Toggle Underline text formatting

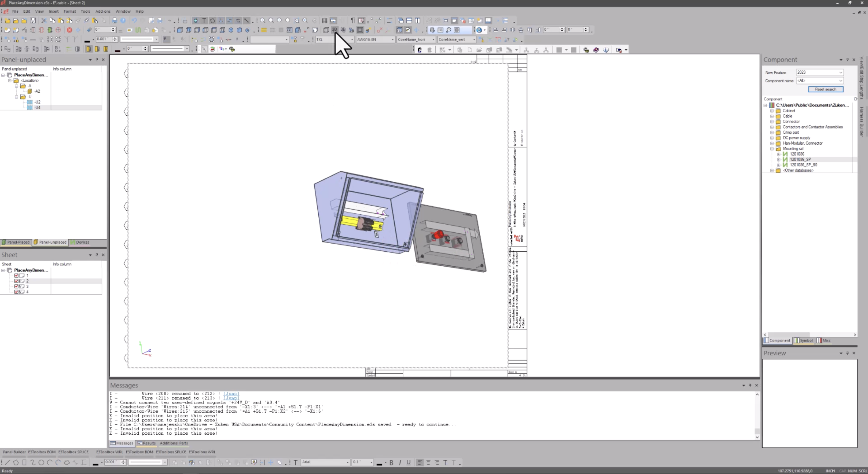click(x=409, y=463)
